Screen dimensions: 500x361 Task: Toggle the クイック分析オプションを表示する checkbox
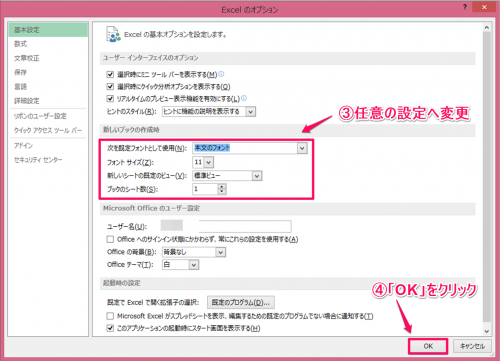(x=110, y=87)
